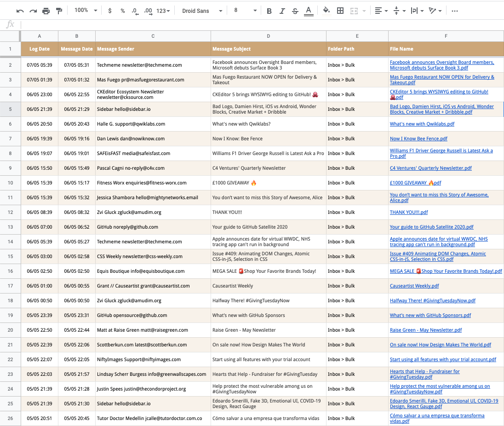Select the £1000 GIVEAWAY subject cell
The width and height of the screenshot is (504, 426).
click(x=269, y=183)
